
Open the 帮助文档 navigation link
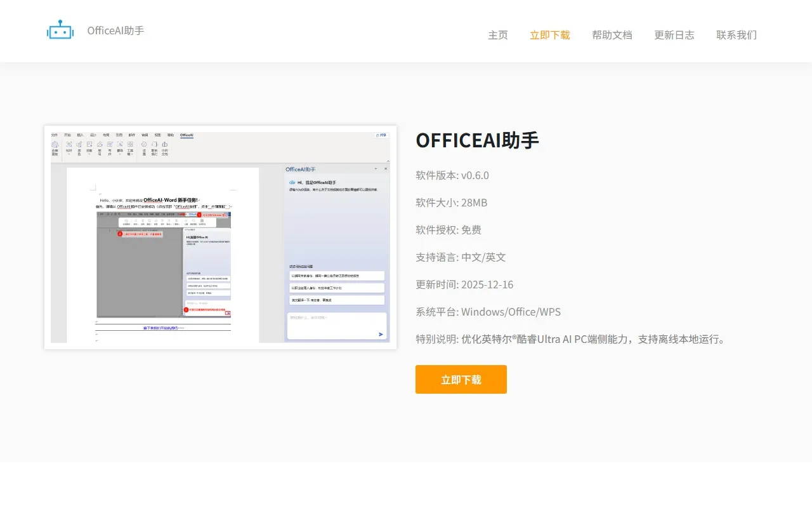(612, 35)
